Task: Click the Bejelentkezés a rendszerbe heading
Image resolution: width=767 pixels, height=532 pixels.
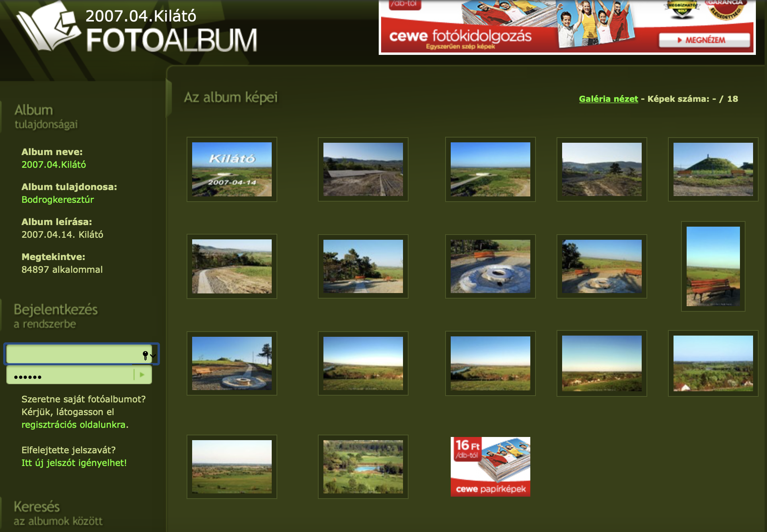Action: pyautogui.click(x=56, y=316)
